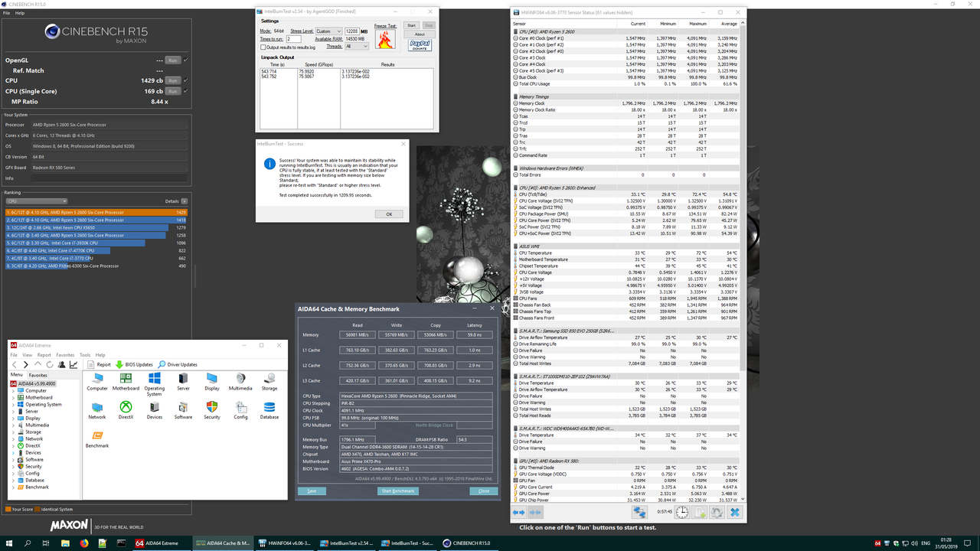Open Cinebench Help menu
The height and width of the screenshot is (551, 980).
pyautogui.click(x=19, y=13)
